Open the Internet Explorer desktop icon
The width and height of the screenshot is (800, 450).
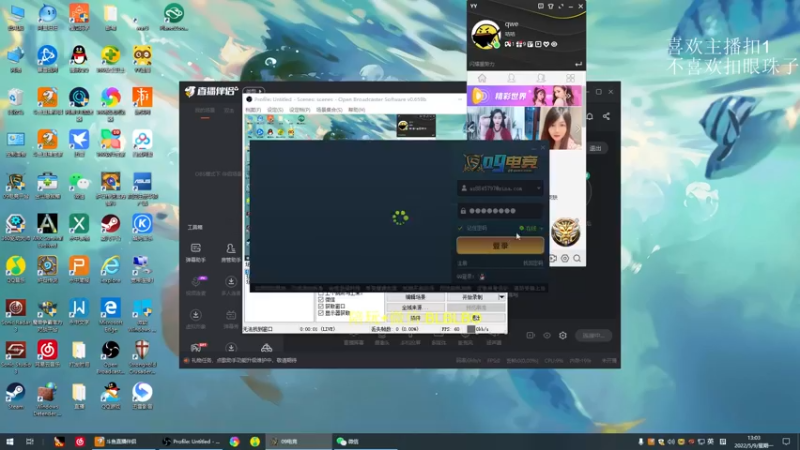point(111,269)
